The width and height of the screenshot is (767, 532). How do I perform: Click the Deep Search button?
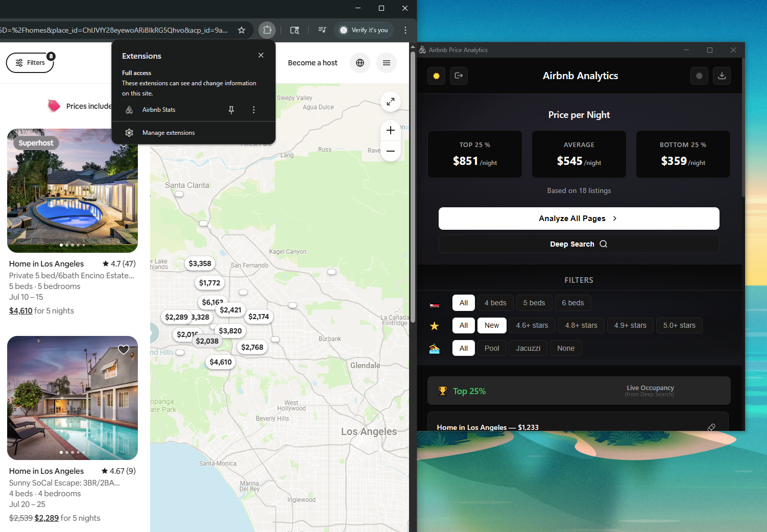tap(579, 244)
